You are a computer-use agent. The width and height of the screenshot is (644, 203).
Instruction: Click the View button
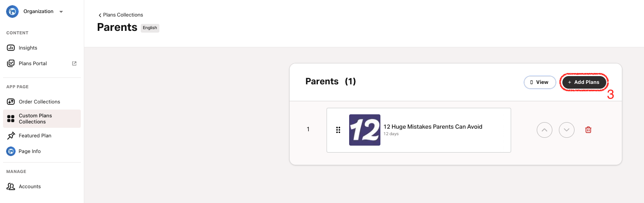tap(540, 82)
